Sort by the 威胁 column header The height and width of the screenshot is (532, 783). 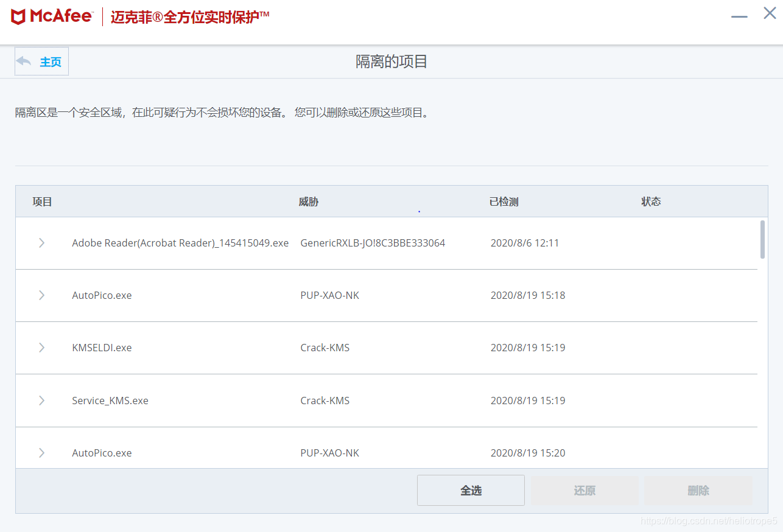(x=309, y=201)
